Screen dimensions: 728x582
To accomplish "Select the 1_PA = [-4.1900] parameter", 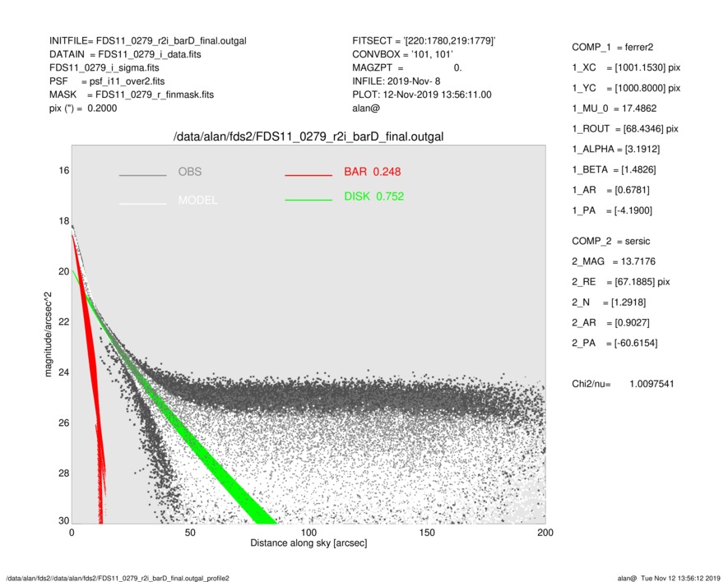I will [x=612, y=210].
